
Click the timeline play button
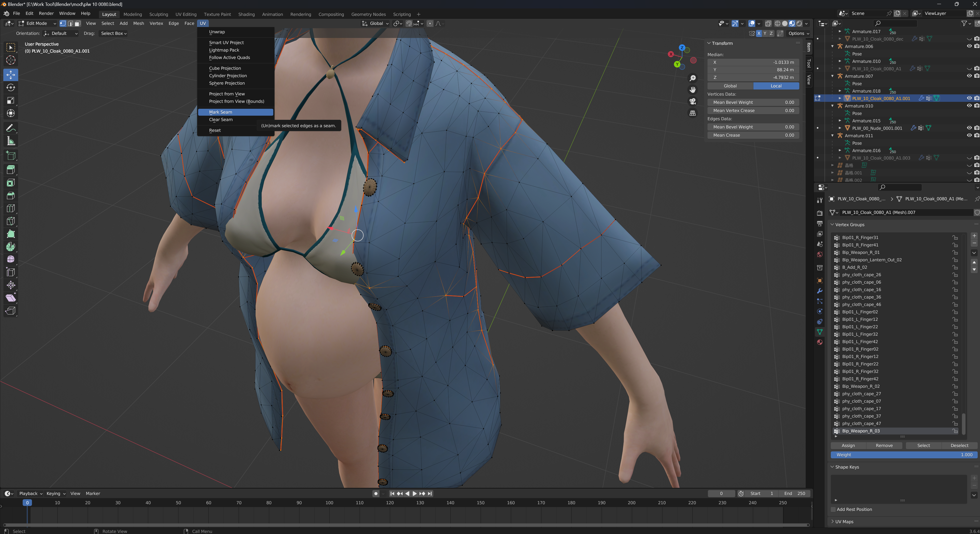tap(414, 493)
